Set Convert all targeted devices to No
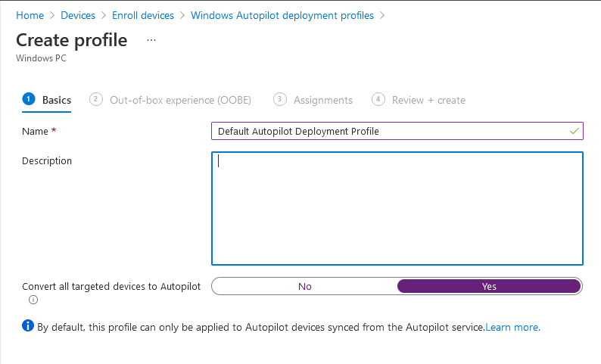 point(305,286)
